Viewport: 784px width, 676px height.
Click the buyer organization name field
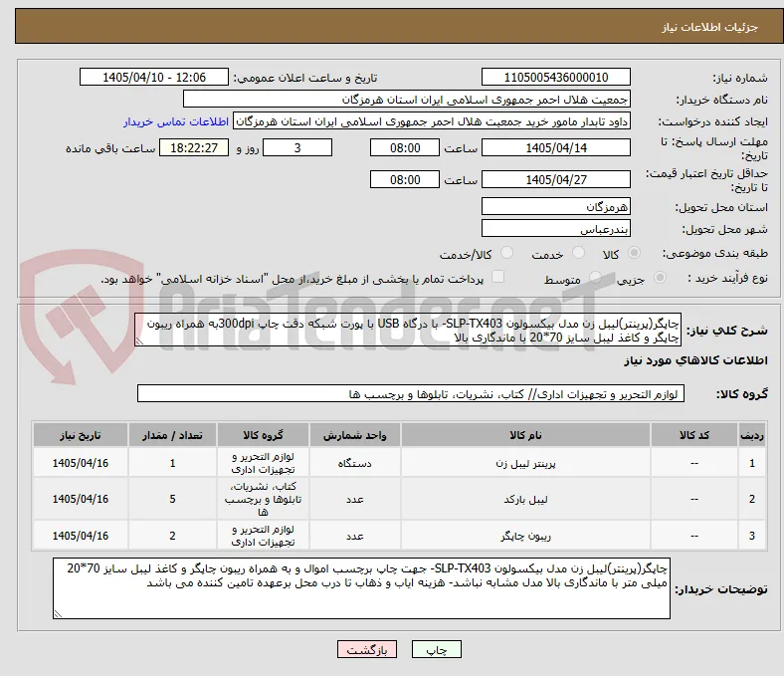(407, 100)
